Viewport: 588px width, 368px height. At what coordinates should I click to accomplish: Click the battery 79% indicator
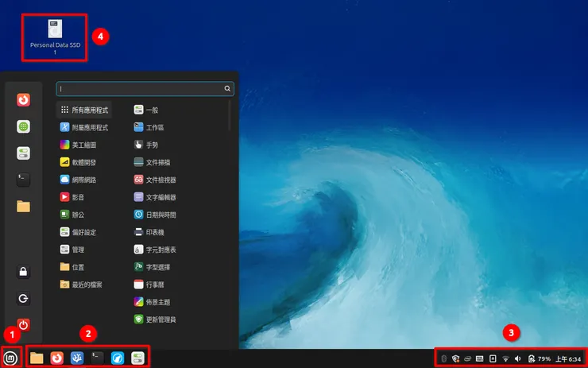540,359
